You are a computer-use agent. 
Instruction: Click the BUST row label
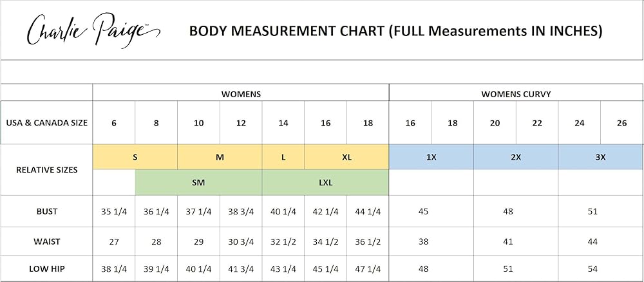pos(47,211)
